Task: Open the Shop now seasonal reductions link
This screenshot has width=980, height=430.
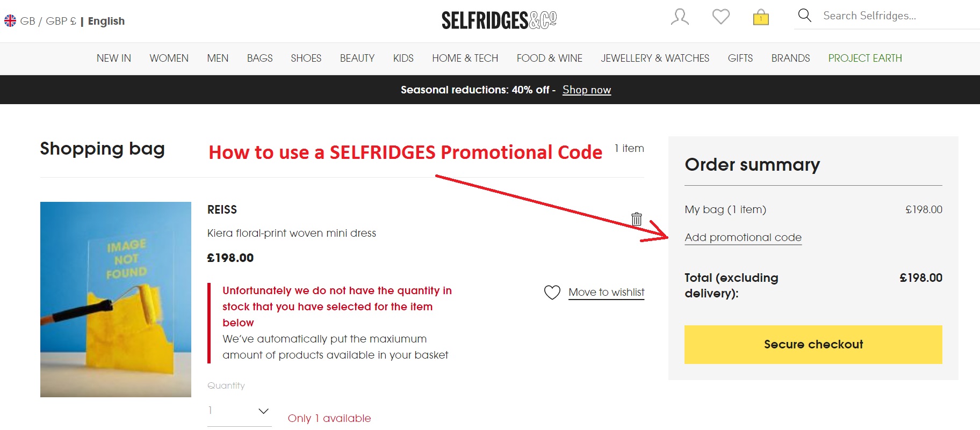Action: pos(586,90)
